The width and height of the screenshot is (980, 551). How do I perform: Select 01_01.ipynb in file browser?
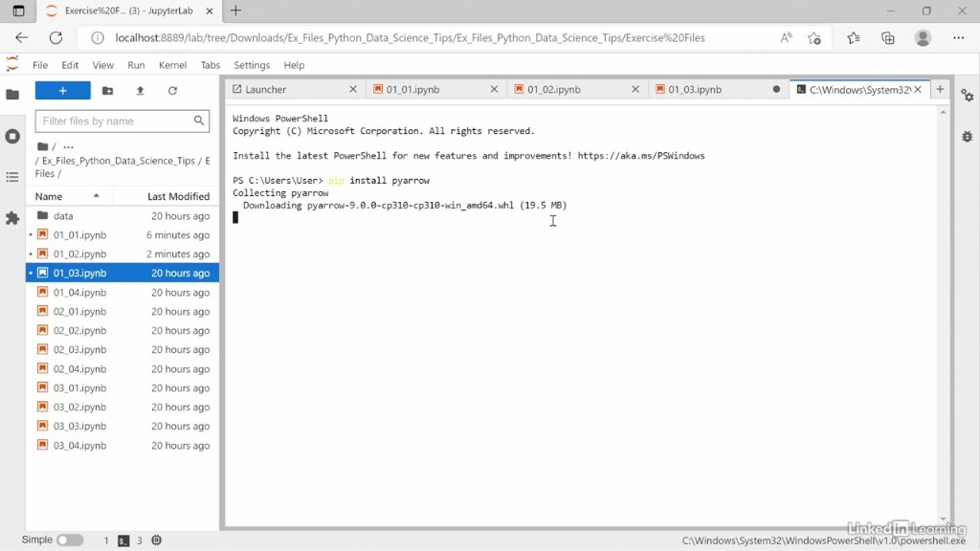pos(122,235)
